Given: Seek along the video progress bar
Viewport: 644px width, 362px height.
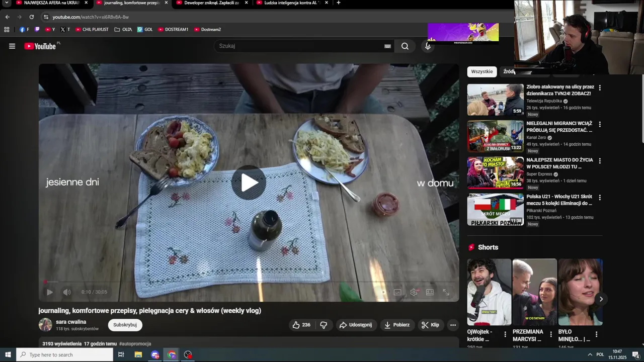Looking at the screenshot, I should 249,282.
